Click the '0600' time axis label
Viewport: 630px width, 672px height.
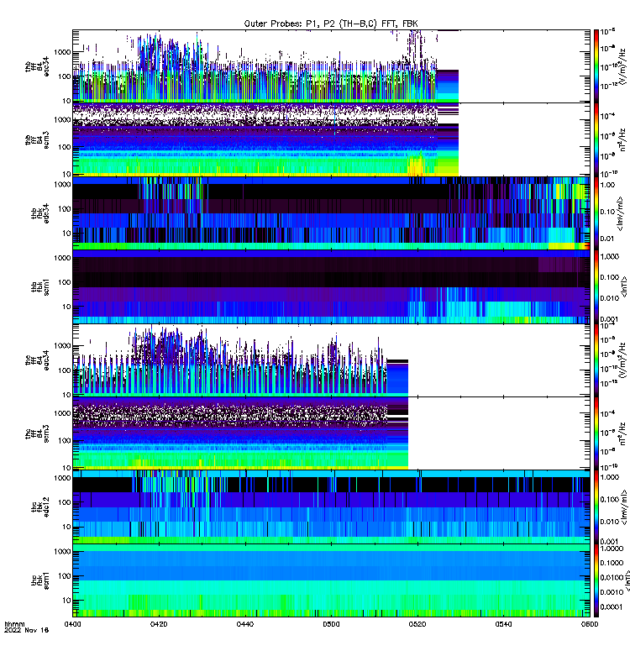pyautogui.click(x=590, y=624)
